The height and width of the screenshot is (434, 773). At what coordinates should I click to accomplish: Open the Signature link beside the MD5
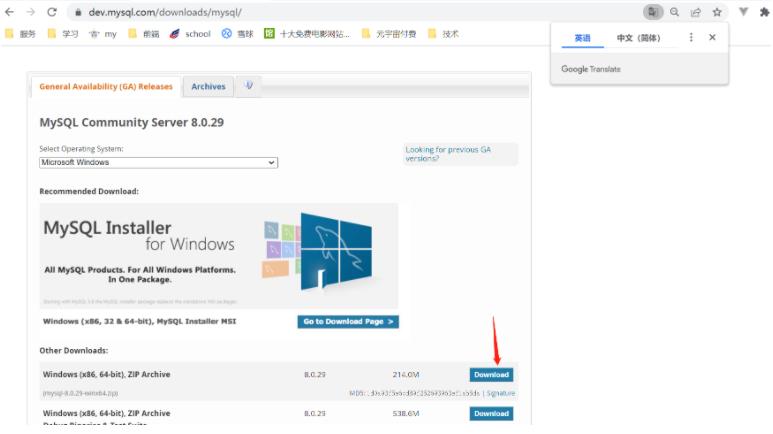501,394
